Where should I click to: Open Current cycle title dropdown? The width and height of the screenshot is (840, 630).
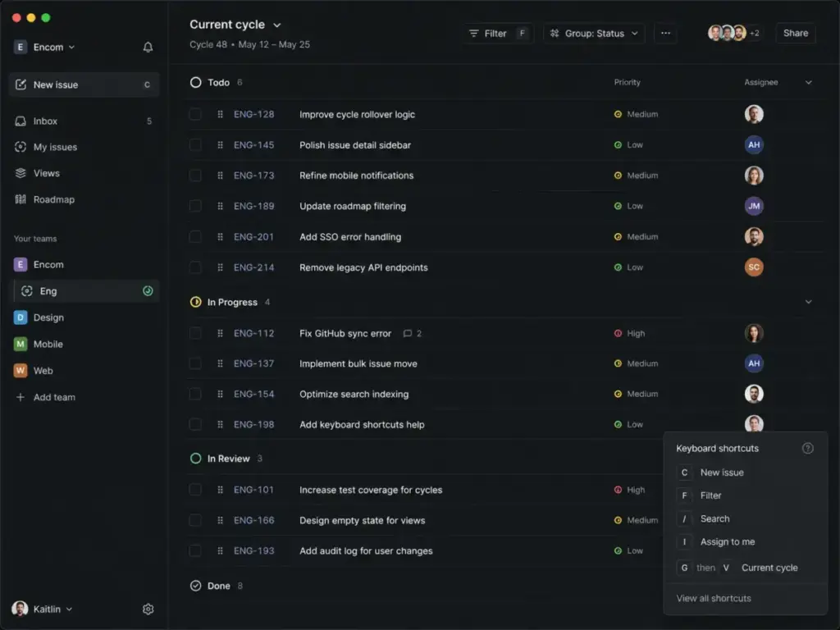[x=235, y=25]
